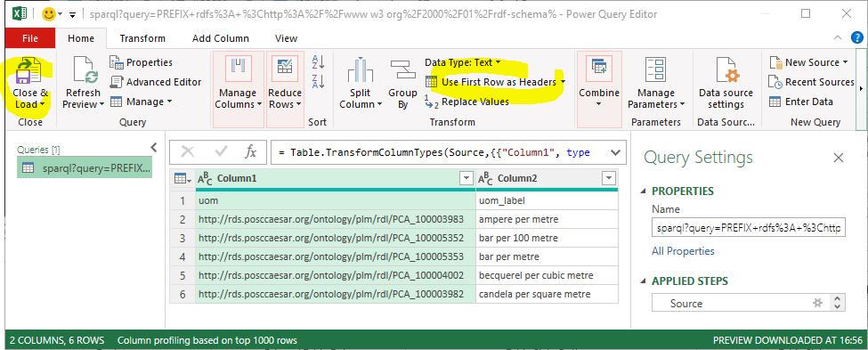Open the table menu icon in the grid corner
The height and width of the screenshot is (350, 868).
click(183, 178)
